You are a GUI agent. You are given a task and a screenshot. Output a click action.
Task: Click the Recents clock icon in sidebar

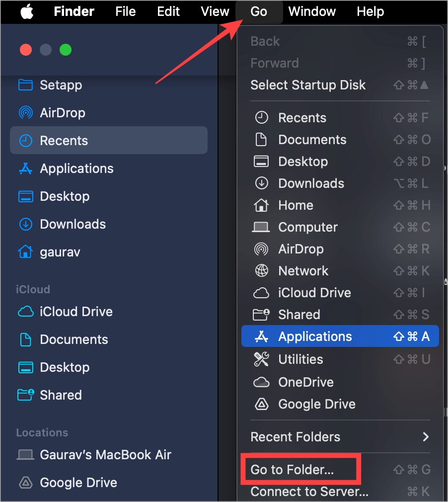tap(26, 141)
